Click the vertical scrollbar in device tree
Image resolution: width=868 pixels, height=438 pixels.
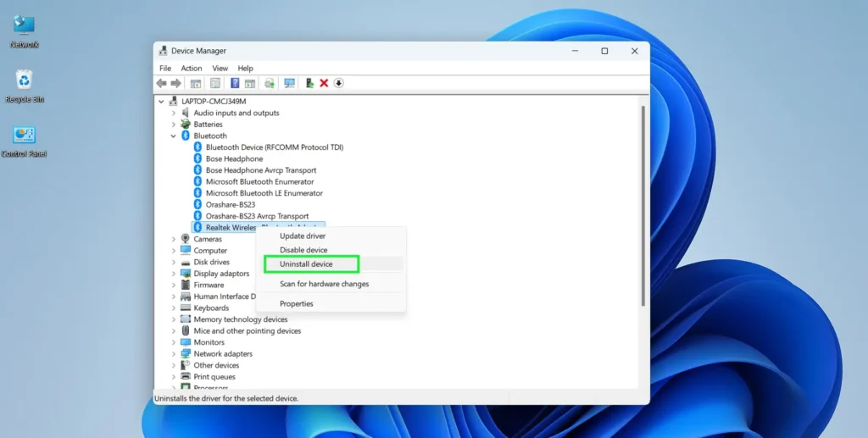tap(643, 206)
